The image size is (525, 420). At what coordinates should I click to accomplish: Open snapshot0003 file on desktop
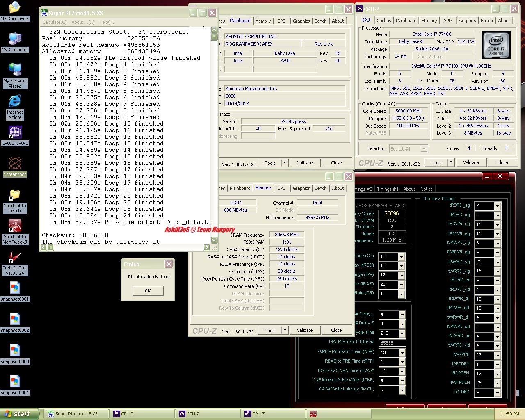point(15,354)
